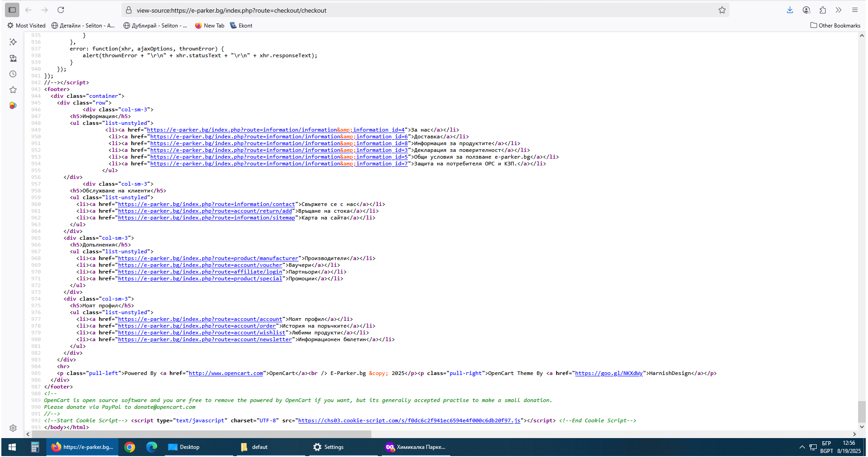
Task: Open Microsoft Edge from the taskbar
Action: [152, 447]
